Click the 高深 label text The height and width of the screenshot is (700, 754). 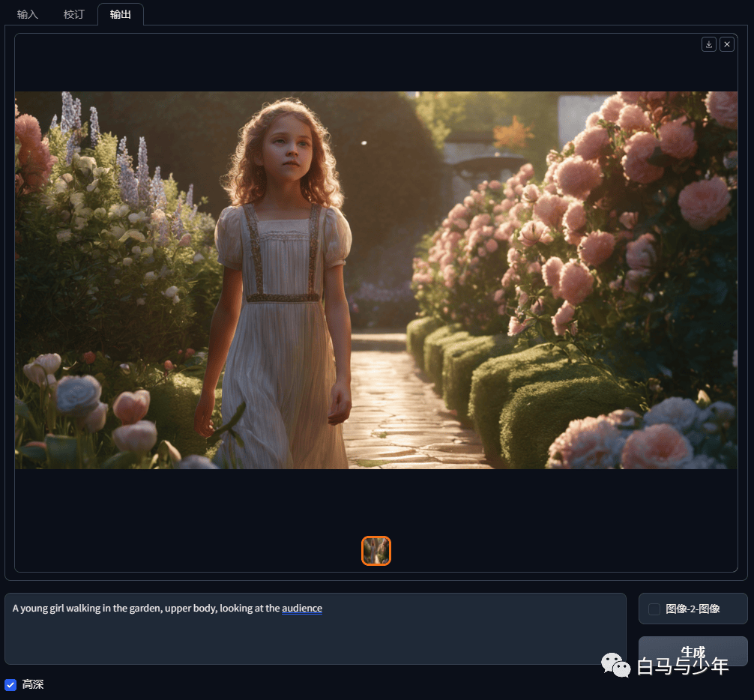point(33,684)
